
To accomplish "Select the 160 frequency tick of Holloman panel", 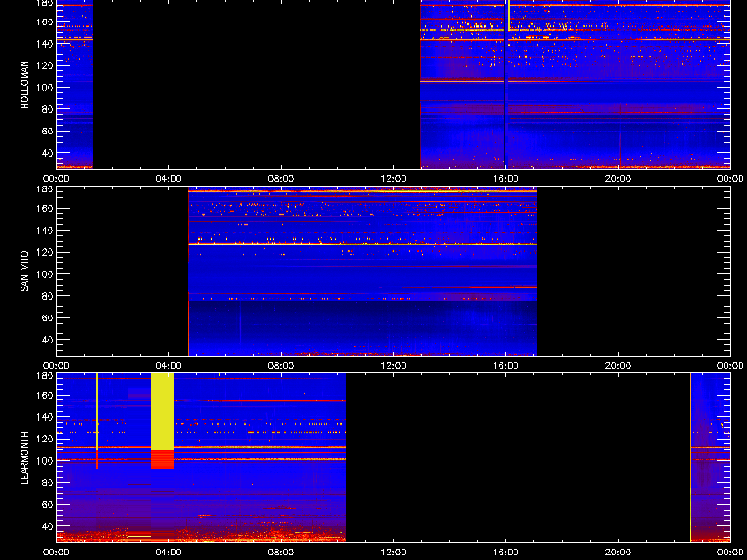I will pos(46,21).
